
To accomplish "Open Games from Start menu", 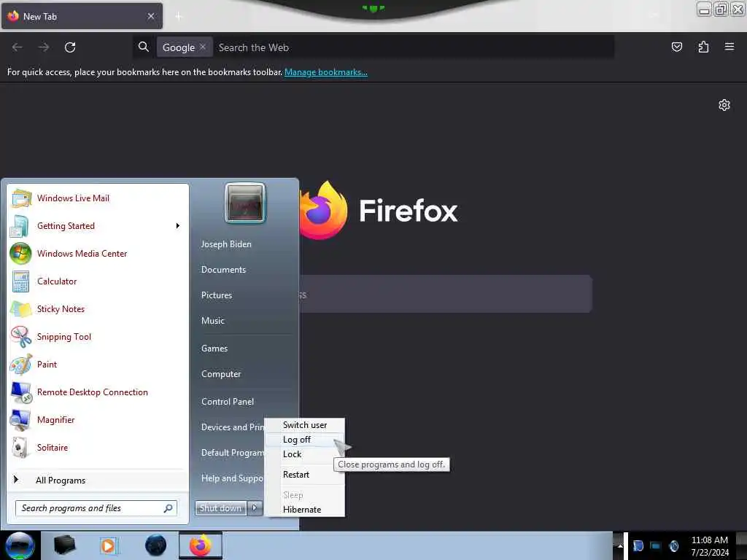I will [x=214, y=349].
